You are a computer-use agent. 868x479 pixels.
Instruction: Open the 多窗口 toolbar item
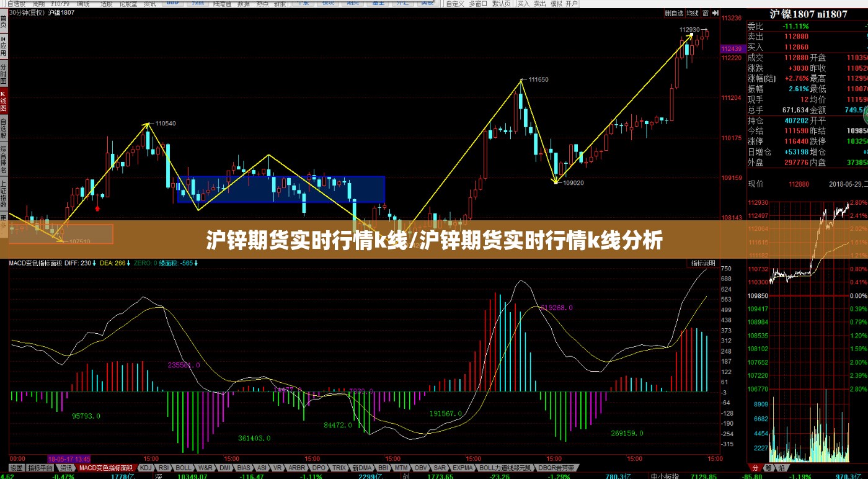coord(478,4)
